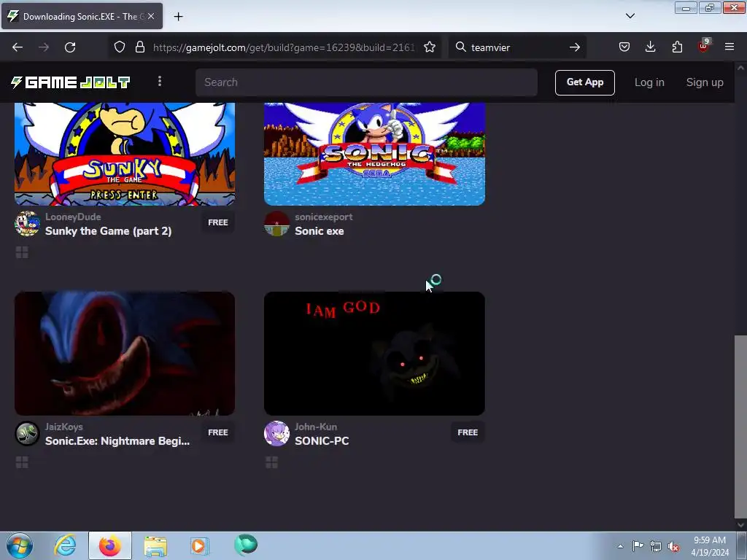Image resolution: width=747 pixels, height=560 pixels.
Task: Open the Nightmare Beginning game thumbnail
Action: click(x=125, y=354)
